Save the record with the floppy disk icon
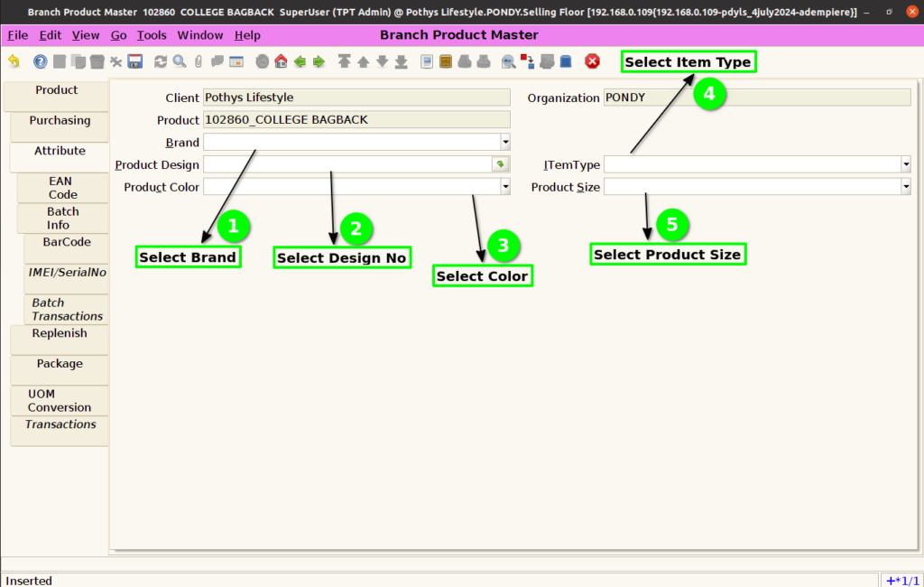The height and width of the screenshot is (587, 924). 135,61
